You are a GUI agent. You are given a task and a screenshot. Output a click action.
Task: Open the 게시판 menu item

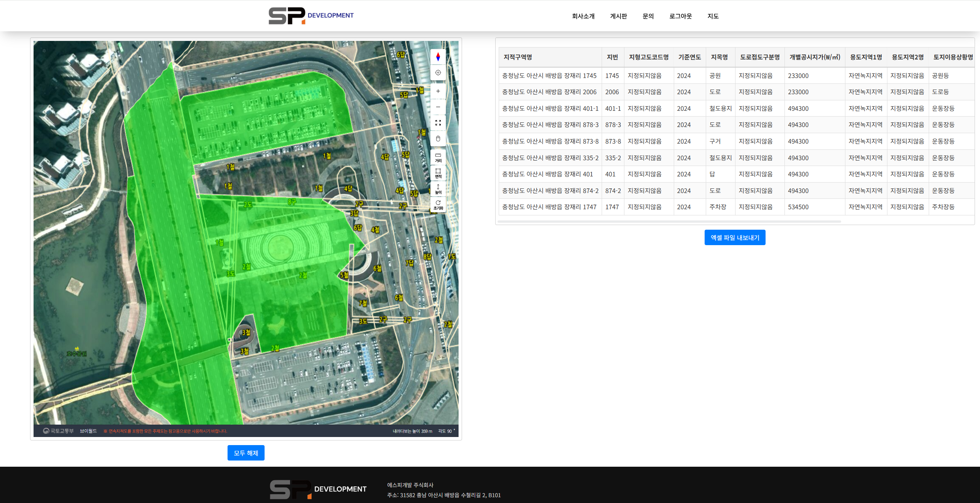(619, 16)
